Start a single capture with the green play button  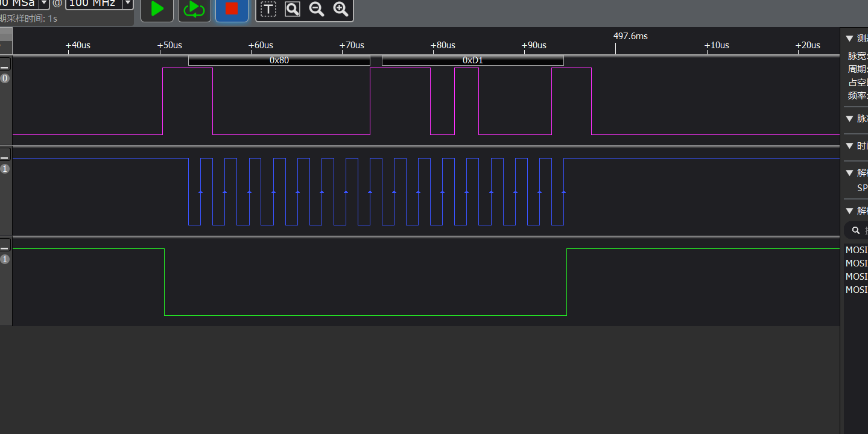tap(157, 9)
